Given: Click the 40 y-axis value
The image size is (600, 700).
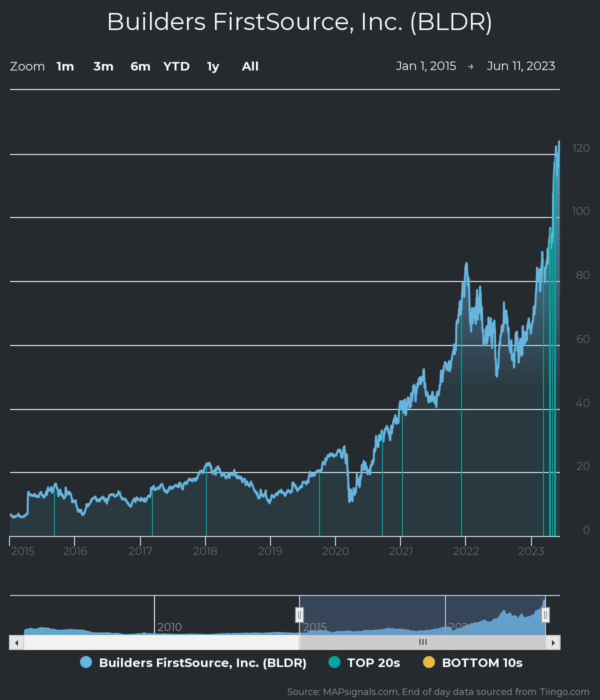Looking at the screenshot, I should point(583,403).
